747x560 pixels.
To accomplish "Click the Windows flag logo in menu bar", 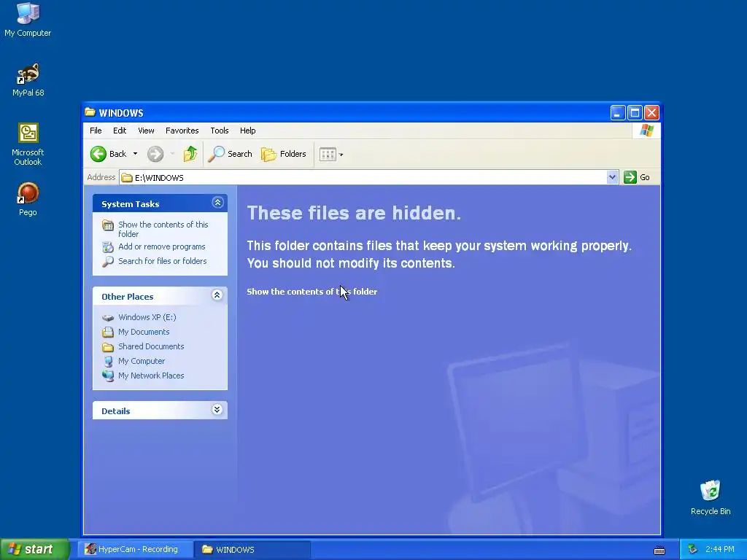I will (647, 131).
